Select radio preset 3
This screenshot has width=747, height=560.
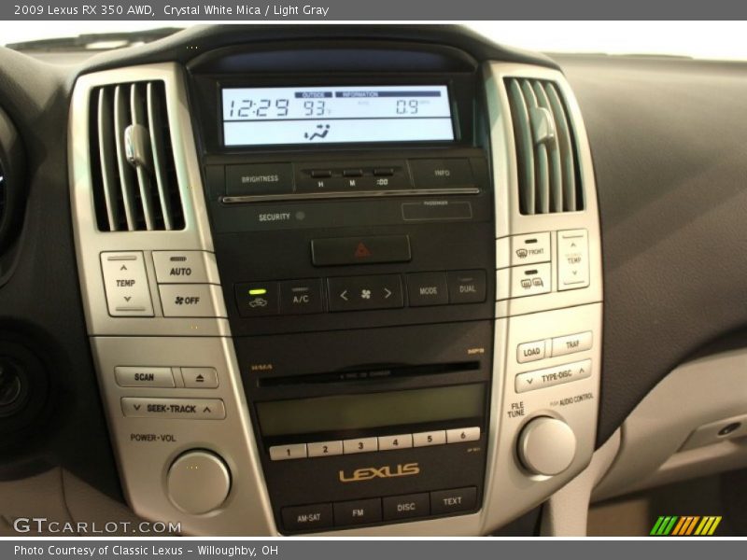360,446
